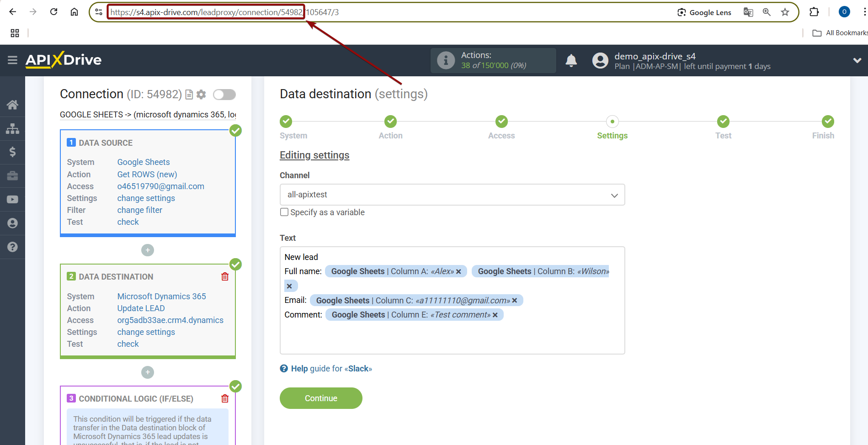Remove the Column B Wilson tag
868x445 pixels.
289,286
